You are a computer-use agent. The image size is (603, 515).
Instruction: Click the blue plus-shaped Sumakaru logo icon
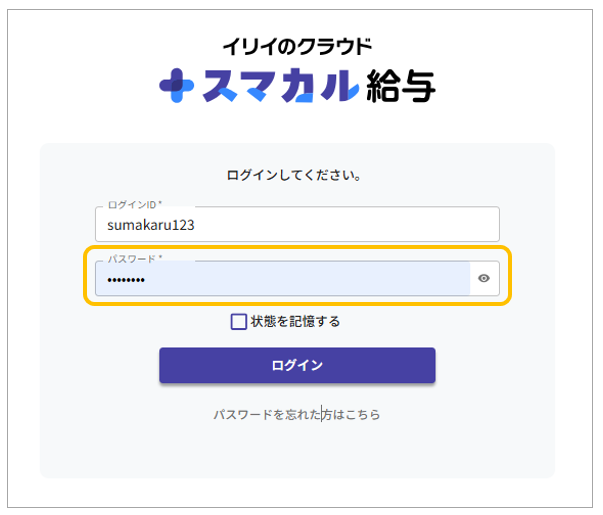click(176, 86)
